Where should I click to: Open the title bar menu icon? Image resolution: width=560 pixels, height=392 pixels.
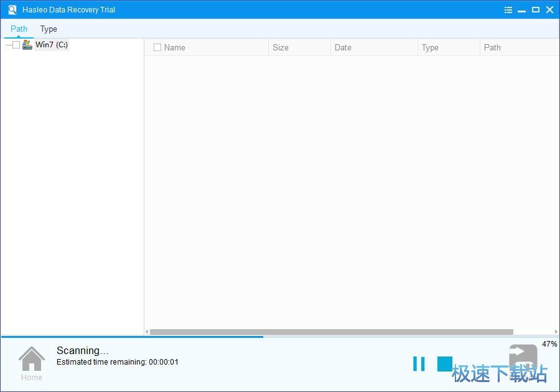pyautogui.click(x=508, y=10)
